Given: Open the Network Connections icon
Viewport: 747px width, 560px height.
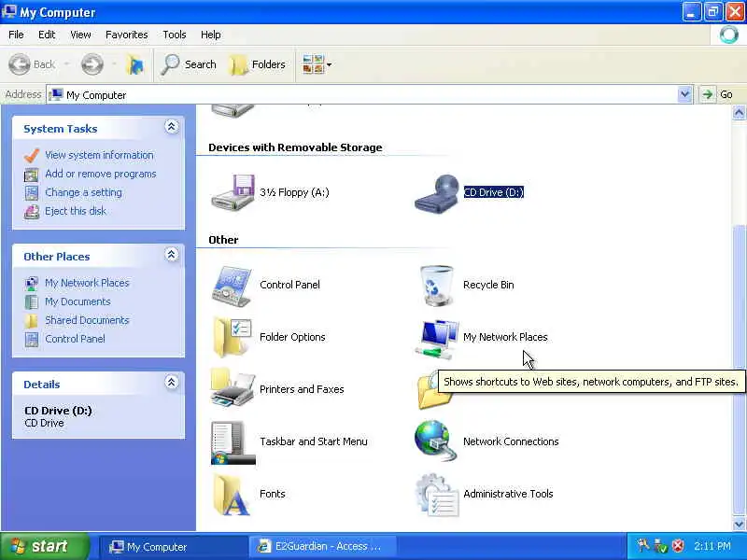Looking at the screenshot, I should click(436, 441).
